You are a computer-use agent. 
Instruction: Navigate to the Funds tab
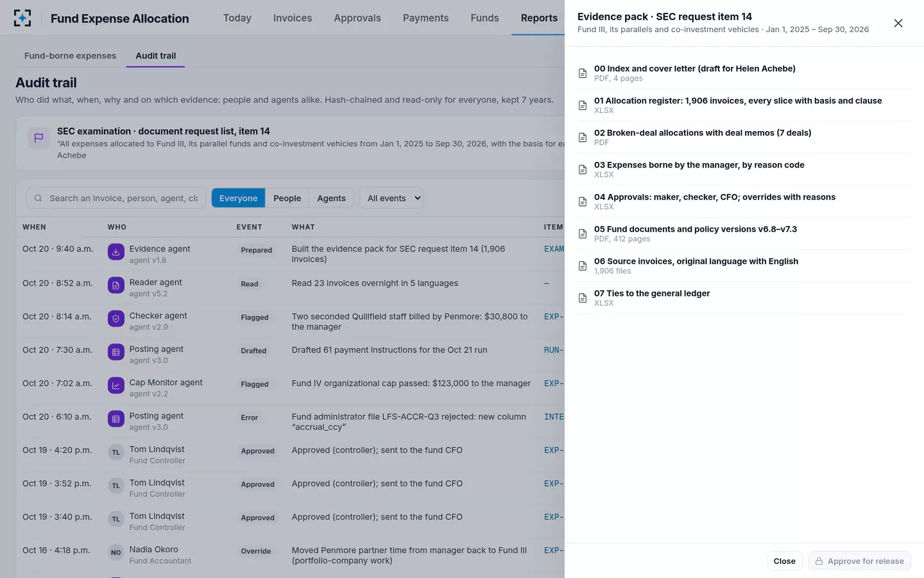pos(484,18)
